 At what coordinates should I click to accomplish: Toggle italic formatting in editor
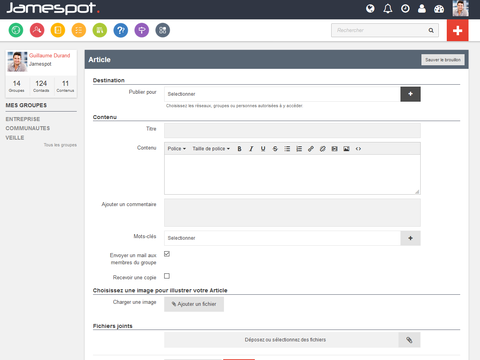click(251, 149)
